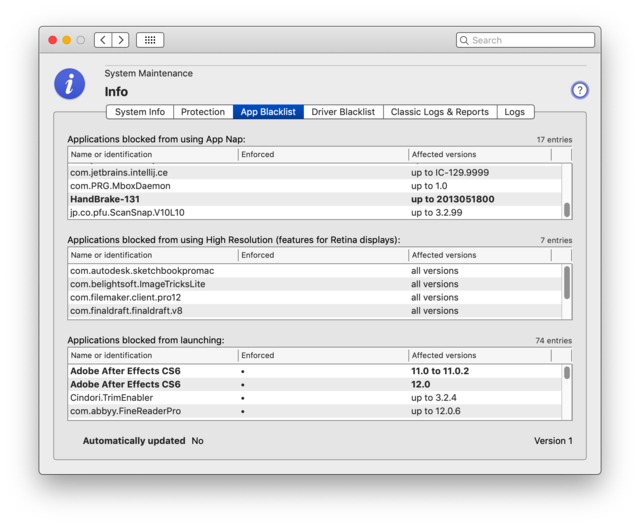The height and width of the screenshot is (526, 640).
Task: Select the Cindori.TrimEnabler row
Action: click(315, 398)
